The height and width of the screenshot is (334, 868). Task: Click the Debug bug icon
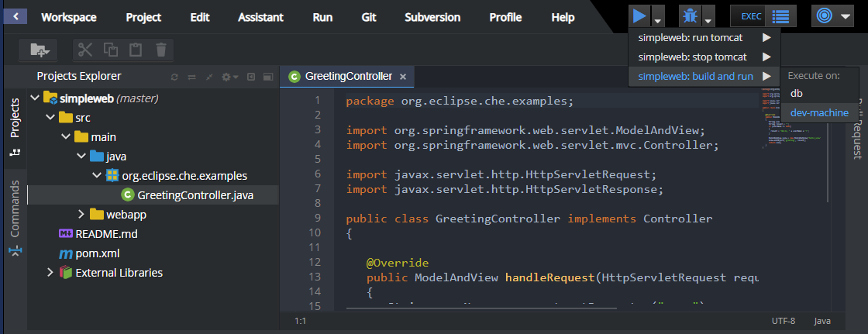[690, 16]
